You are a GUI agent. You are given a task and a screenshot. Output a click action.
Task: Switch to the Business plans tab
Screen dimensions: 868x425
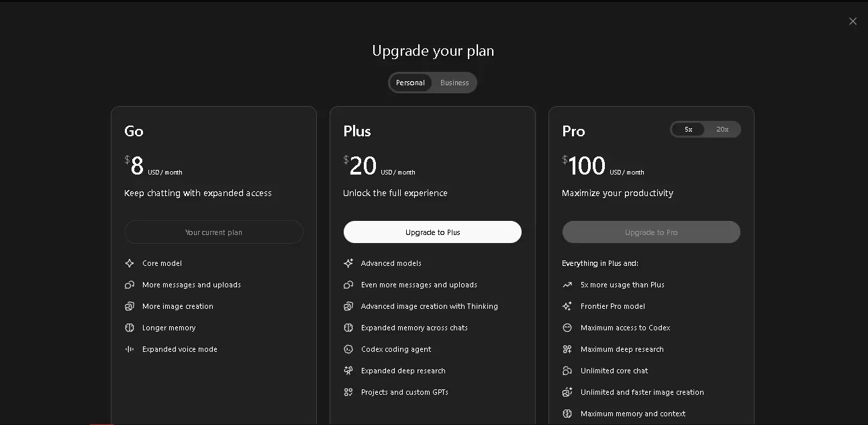tap(454, 83)
